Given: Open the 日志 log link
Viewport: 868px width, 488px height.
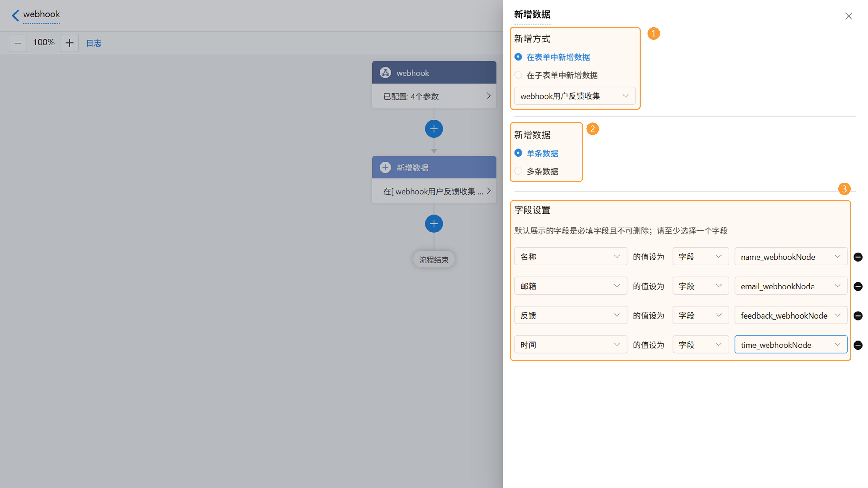Looking at the screenshot, I should coord(94,43).
